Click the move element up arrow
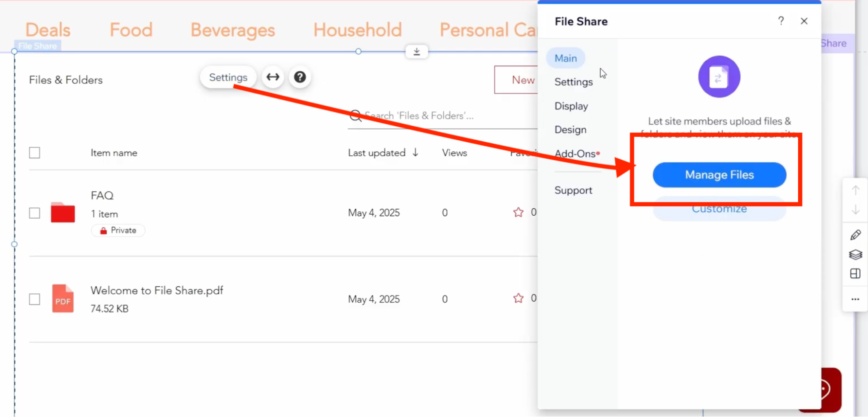868x417 pixels. coord(855,190)
